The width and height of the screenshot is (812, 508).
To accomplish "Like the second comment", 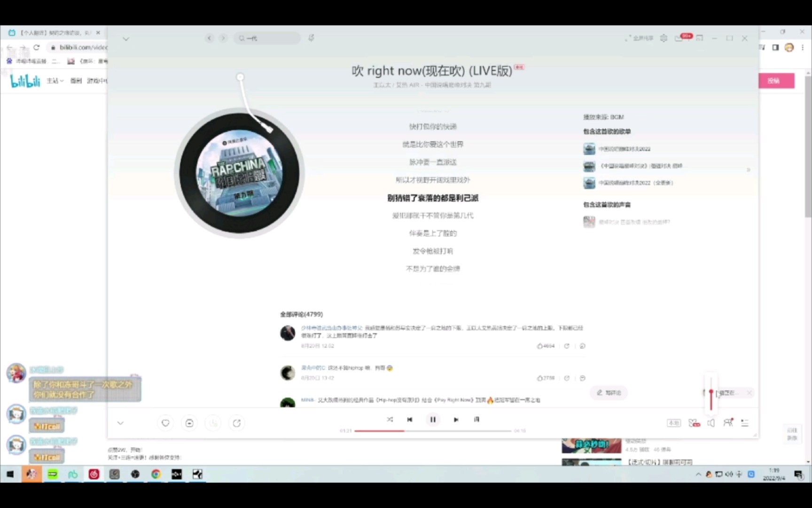I will [x=546, y=378].
